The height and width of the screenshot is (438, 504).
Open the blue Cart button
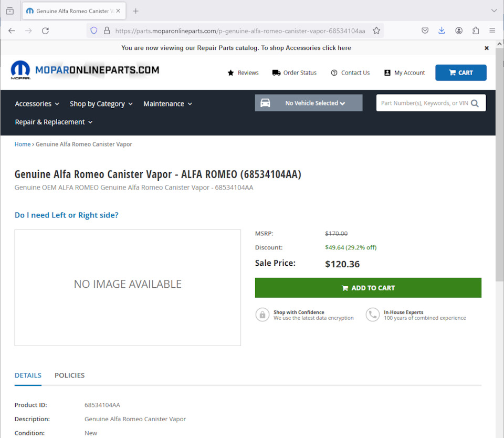(x=460, y=72)
